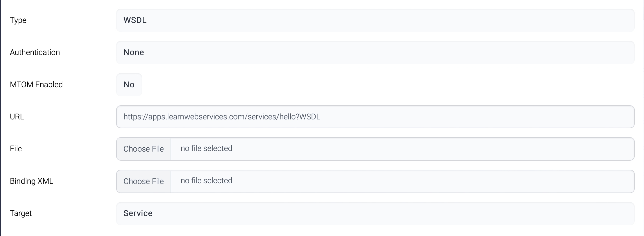The height and width of the screenshot is (236, 644).
Task: Click the Target field label
Action: [21, 213]
